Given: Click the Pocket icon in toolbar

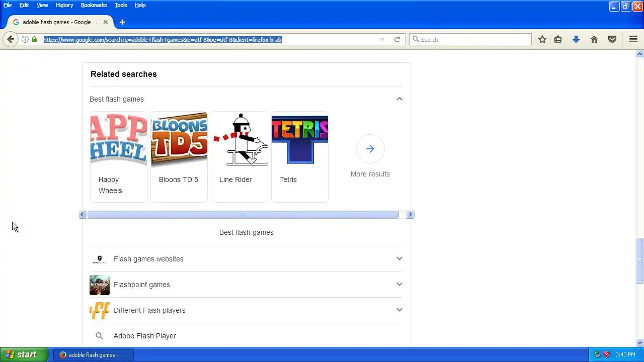Looking at the screenshot, I should (x=612, y=39).
